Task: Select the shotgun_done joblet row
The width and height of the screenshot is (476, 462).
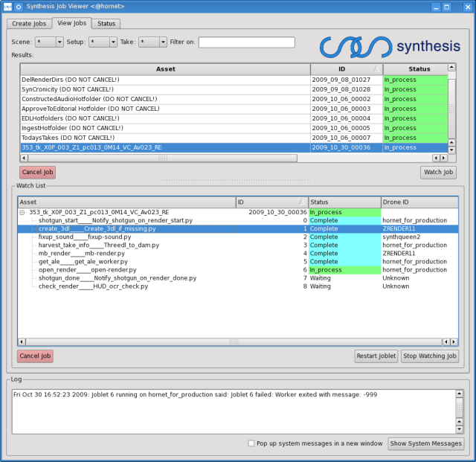Action: coord(238,278)
